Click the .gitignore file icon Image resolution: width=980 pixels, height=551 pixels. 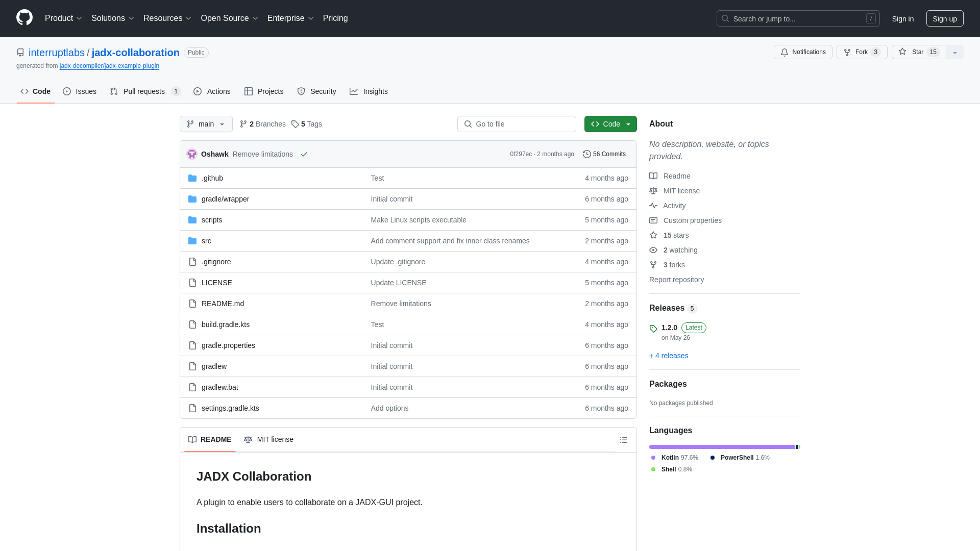click(192, 262)
